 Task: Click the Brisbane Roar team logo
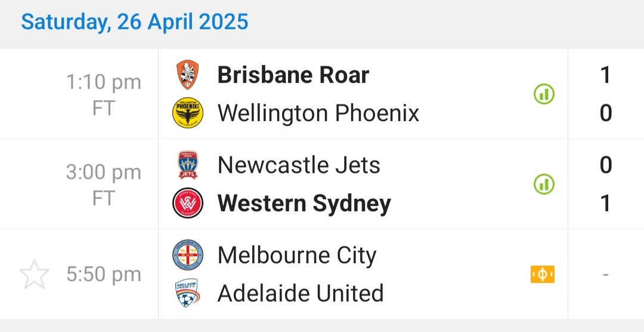[188, 75]
